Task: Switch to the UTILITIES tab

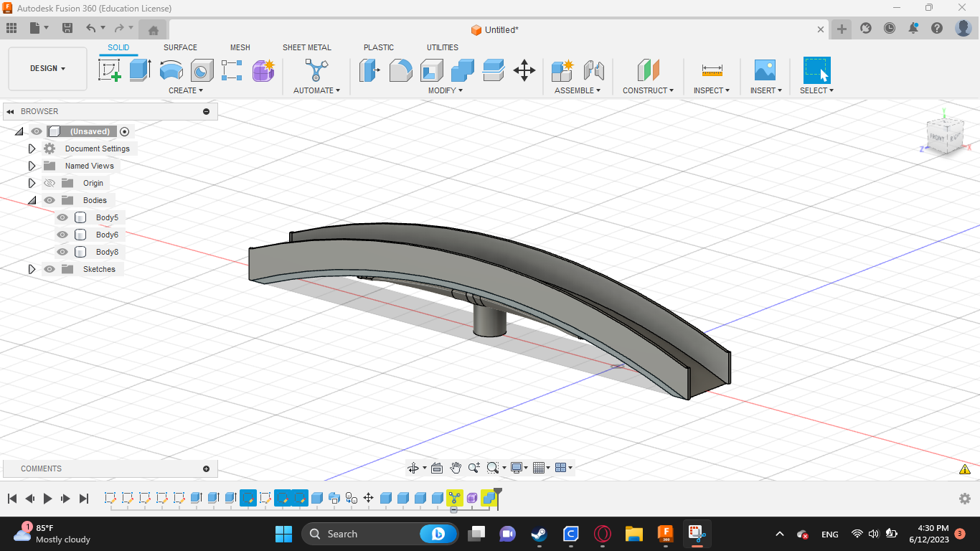Action: pyautogui.click(x=443, y=47)
